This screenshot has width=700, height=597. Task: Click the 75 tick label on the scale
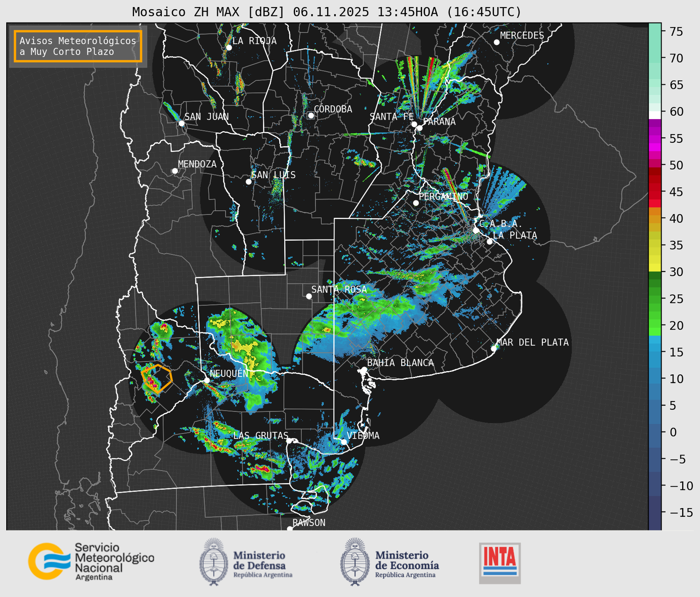tap(677, 32)
